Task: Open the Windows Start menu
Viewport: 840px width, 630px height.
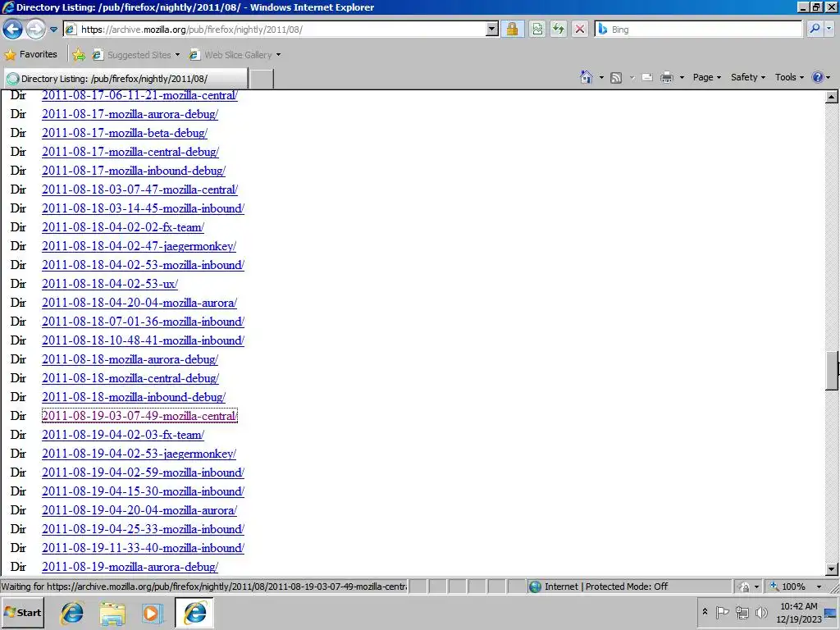Action: pos(22,612)
